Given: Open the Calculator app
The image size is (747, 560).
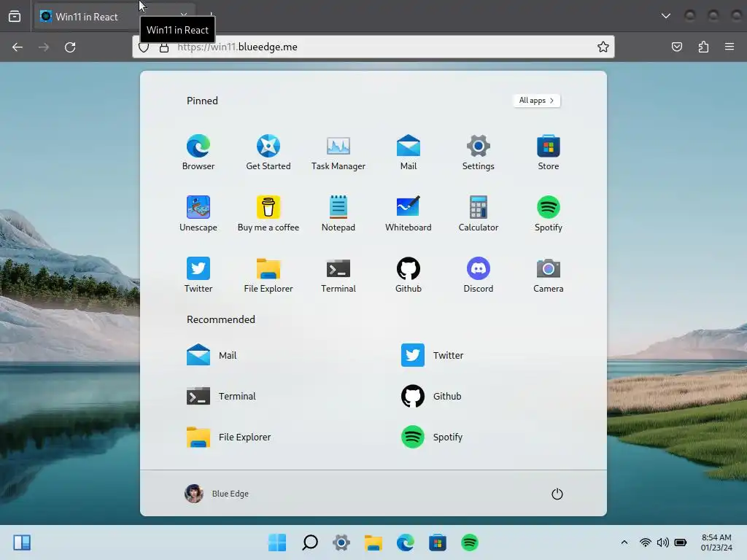Looking at the screenshot, I should point(479,214).
